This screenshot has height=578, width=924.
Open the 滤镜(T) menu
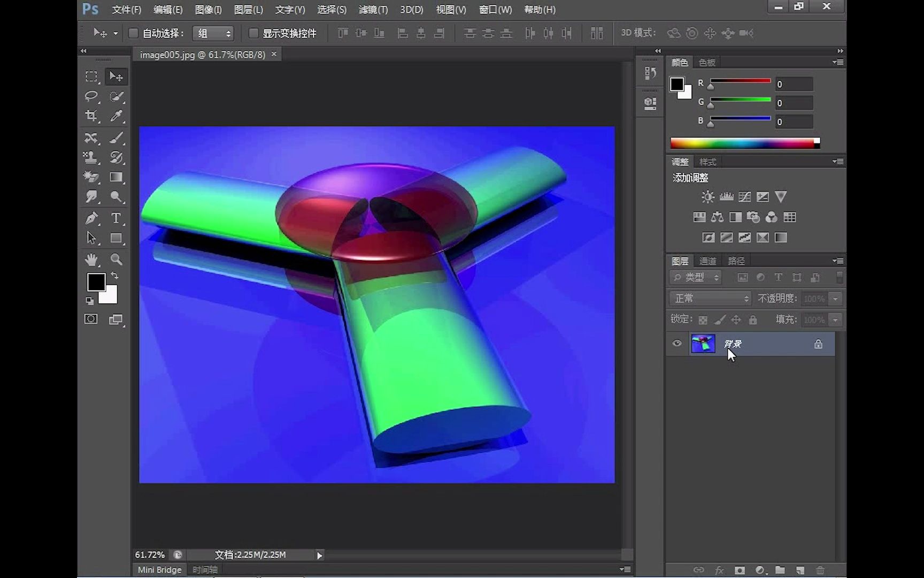tap(373, 10)
